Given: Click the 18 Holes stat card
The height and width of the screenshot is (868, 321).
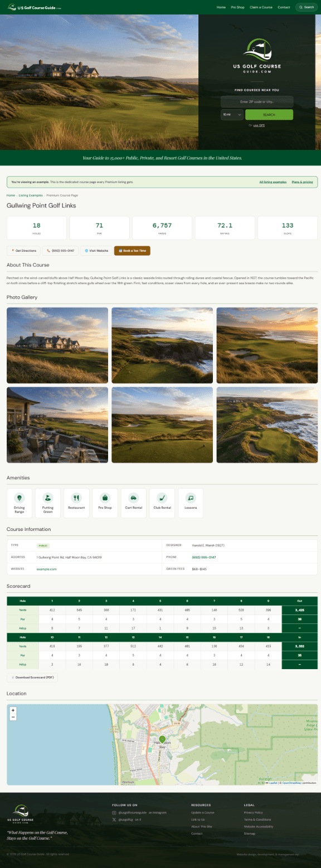Looking at the screenshot, I should point(37,228).
